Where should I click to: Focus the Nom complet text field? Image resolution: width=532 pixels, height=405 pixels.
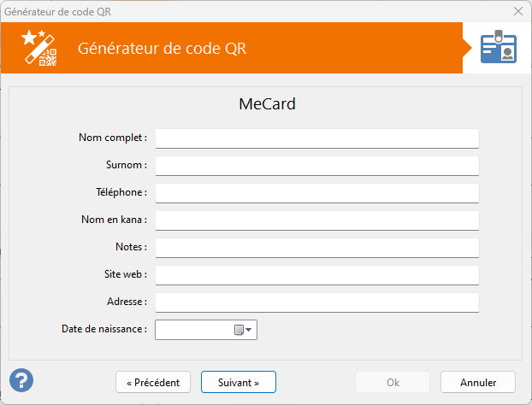pyautogui.click(x=317, y=138)
